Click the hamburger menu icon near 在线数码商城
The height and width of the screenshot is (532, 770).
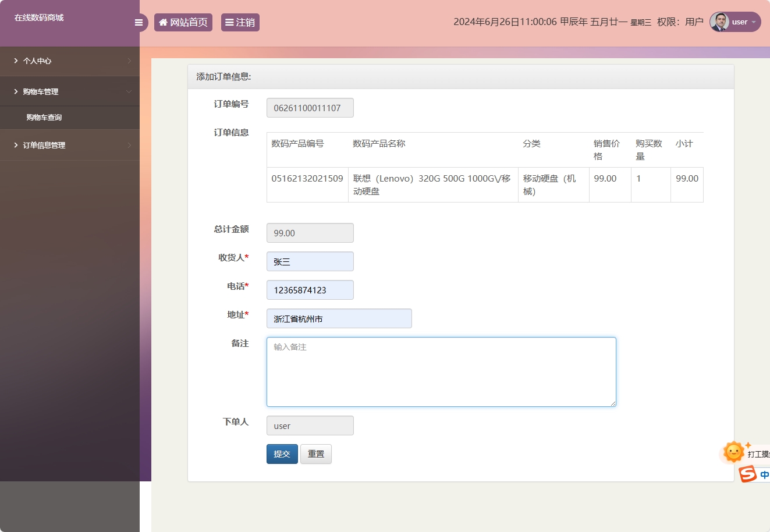(x=139, y=22)
